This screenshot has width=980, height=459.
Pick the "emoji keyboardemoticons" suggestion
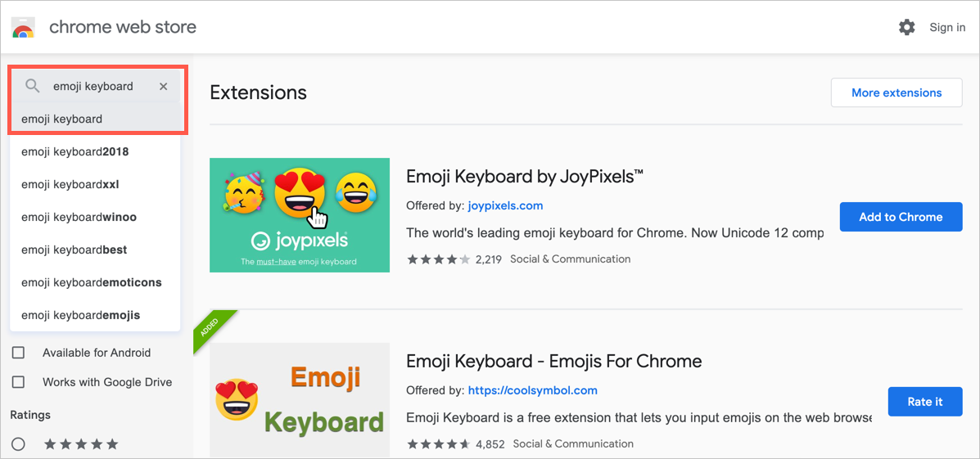point(92,282)
